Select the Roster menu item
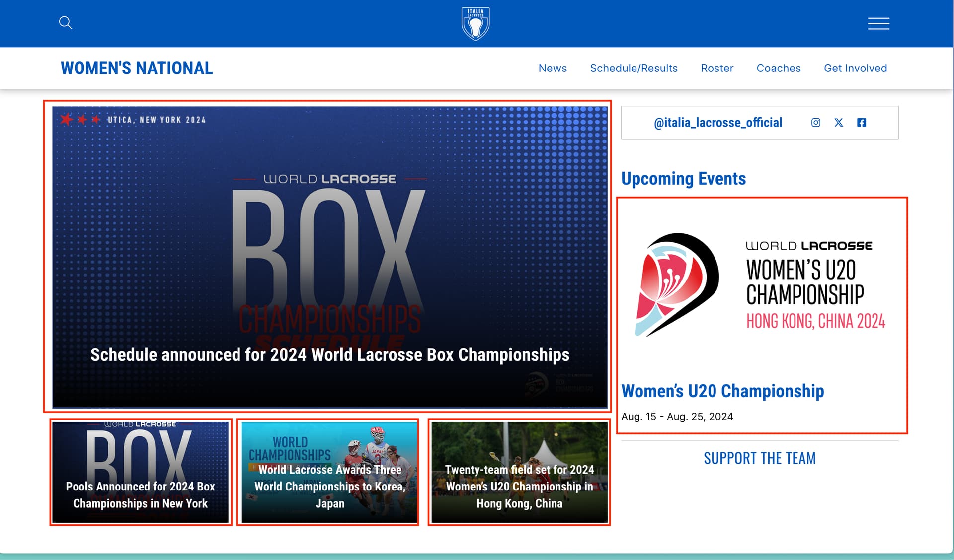 click(717, 68)
